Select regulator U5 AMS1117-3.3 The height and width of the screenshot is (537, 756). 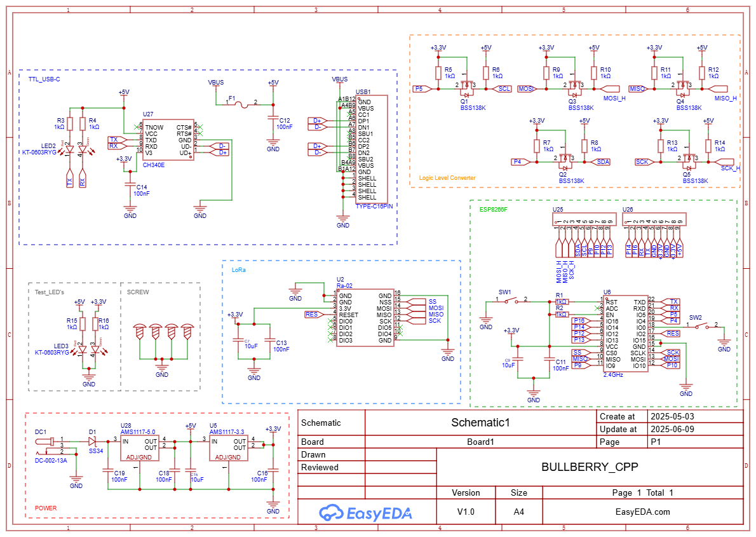click(x=229, y=449)
